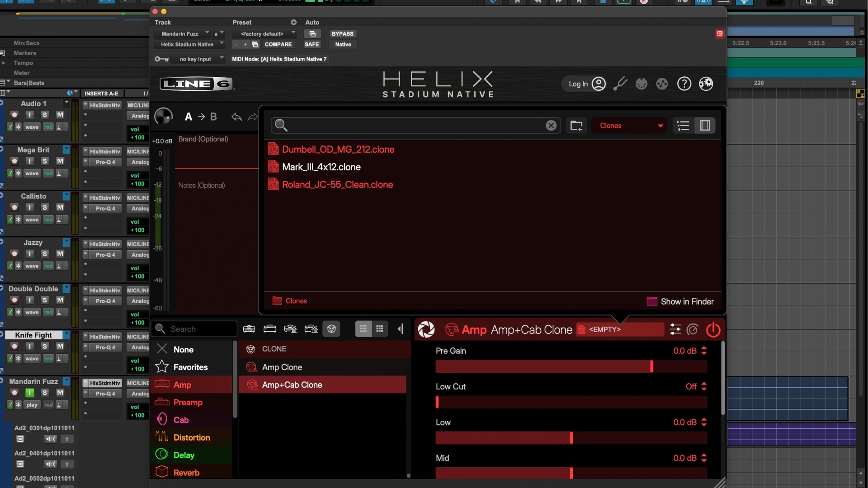Viewport: 868px width, 488px height.
Task: Collapse the model browser panel arrow
Action: pos(401,329)
